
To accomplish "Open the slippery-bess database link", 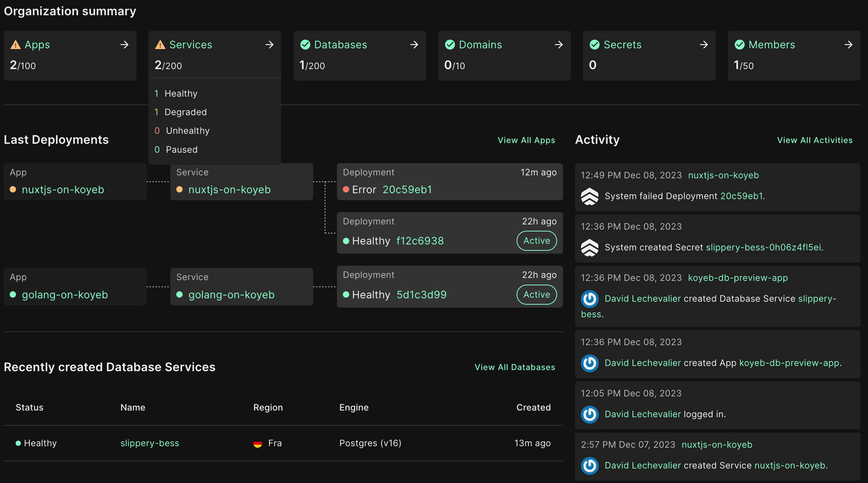I will 150,443.
